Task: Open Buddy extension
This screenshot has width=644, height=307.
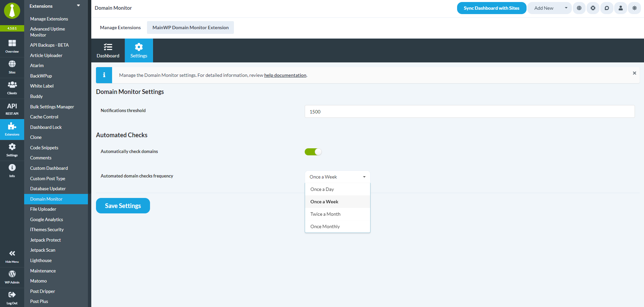Action: point(36,96)
